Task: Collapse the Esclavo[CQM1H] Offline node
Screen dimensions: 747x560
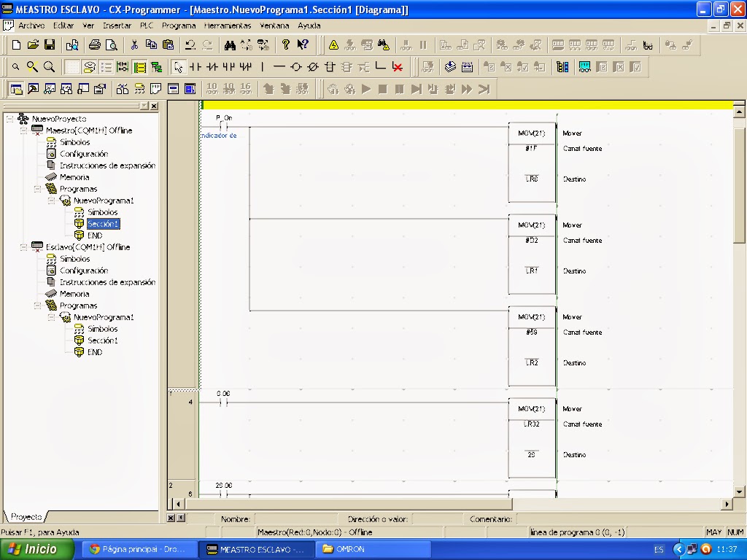Action: coord(23,247)
